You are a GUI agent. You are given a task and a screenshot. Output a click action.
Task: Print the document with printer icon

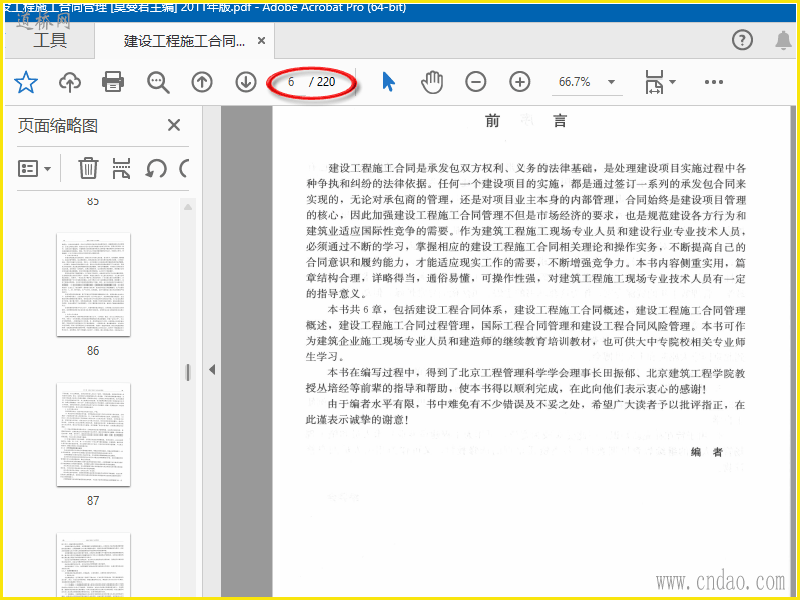(113, 82)
